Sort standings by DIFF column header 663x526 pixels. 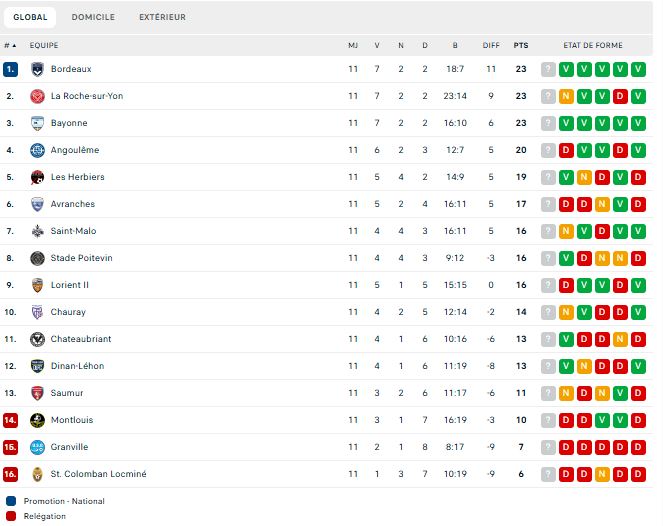(491, 45)
